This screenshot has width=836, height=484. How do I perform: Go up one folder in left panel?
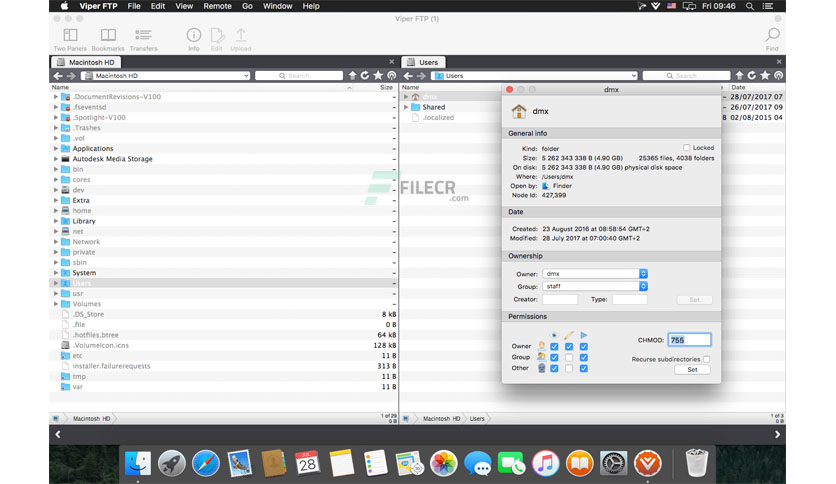[352, 76]
